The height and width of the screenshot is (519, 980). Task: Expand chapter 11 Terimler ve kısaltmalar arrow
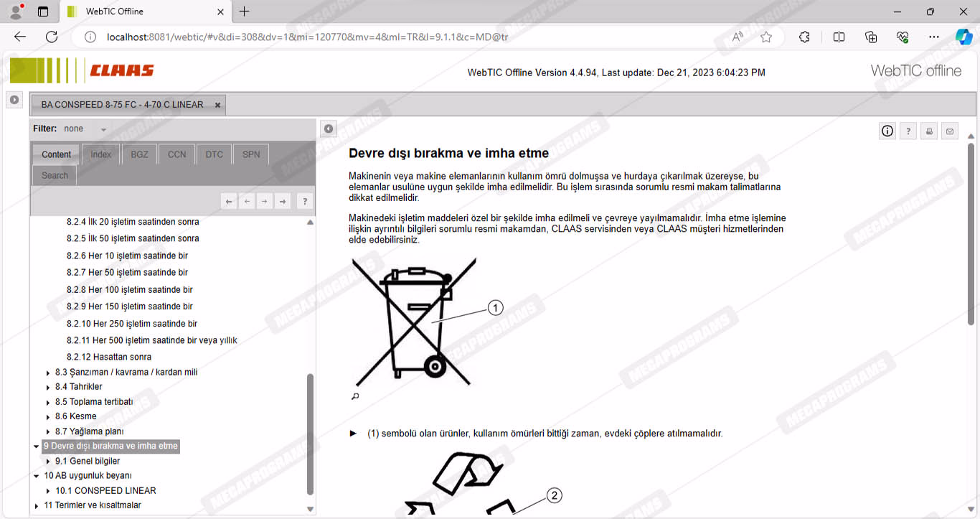click(x=37, y=506)
